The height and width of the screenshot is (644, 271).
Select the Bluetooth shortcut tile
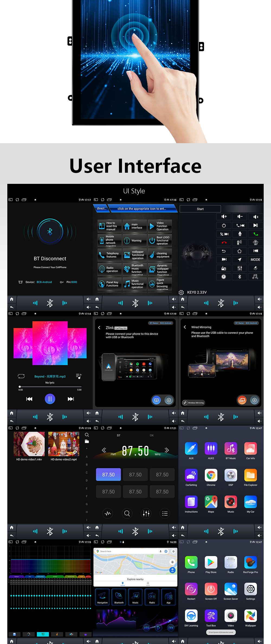(x=119, y=597)
